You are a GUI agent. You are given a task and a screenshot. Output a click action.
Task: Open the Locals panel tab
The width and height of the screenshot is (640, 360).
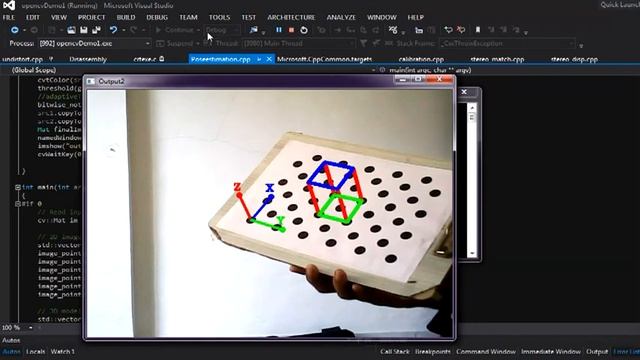[36, 351]
